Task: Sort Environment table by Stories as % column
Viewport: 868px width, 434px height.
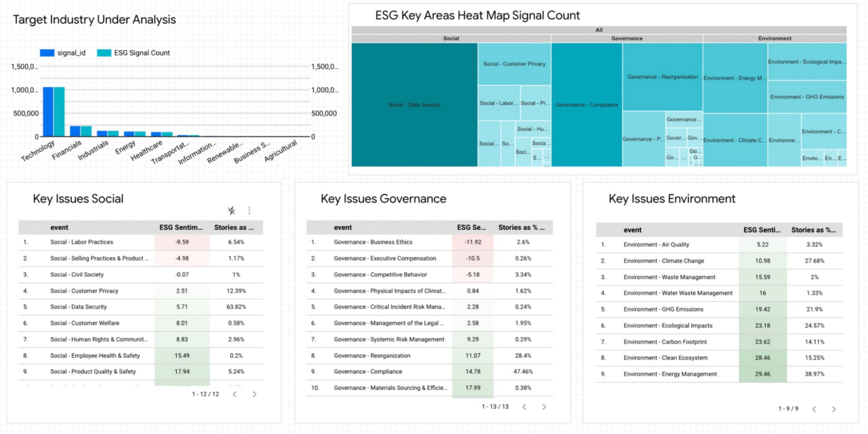Action: point(813,230)
